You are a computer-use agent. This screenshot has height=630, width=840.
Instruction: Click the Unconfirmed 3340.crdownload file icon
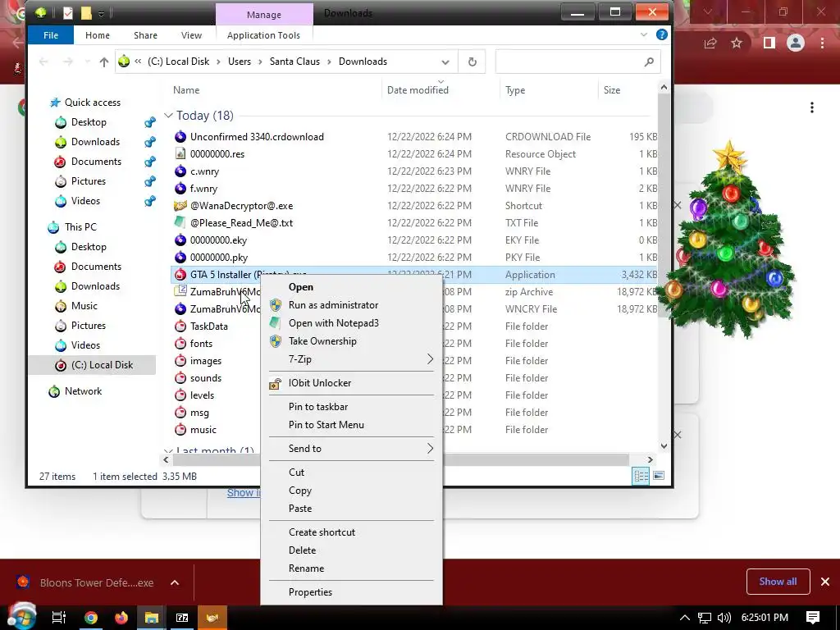180,137
